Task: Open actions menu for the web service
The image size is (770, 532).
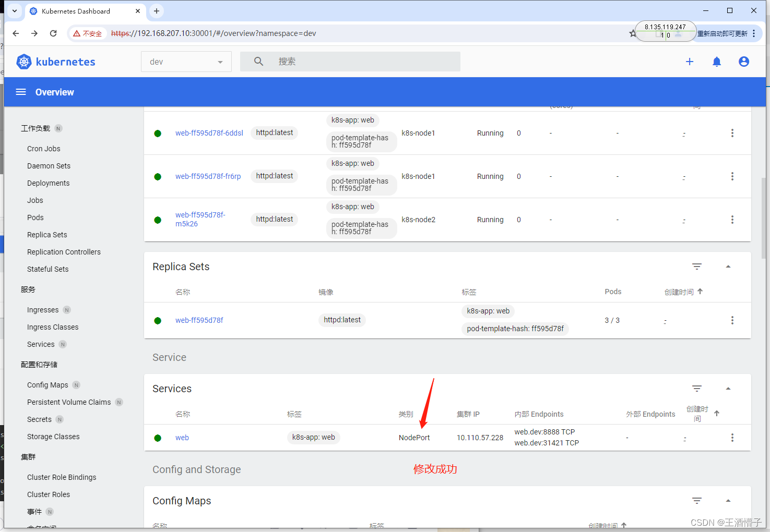Action: (x=732, y=438)
